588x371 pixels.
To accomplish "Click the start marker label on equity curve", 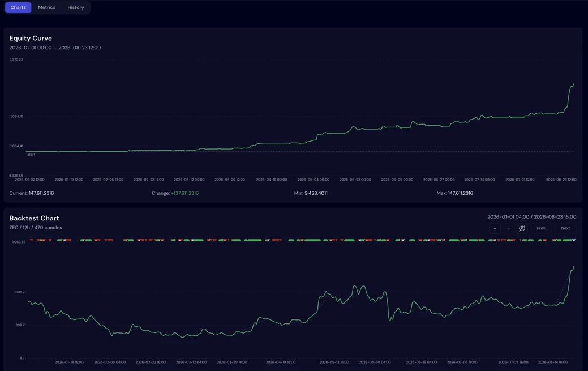I will click(x=31, y=154).
